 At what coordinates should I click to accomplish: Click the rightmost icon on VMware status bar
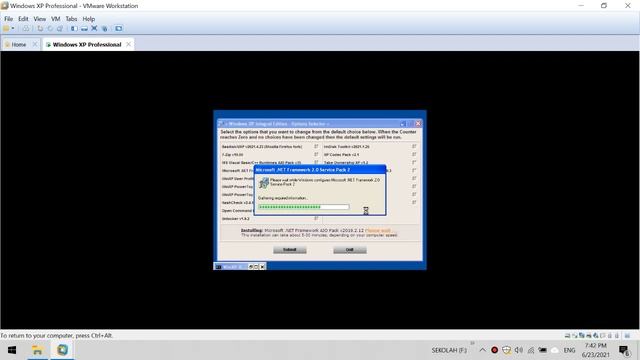[x=627, y=336]
